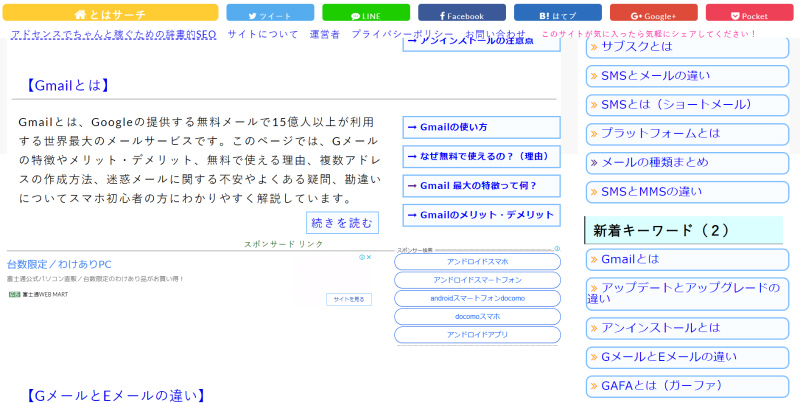Share the page on Facebook

coord(461,14)
